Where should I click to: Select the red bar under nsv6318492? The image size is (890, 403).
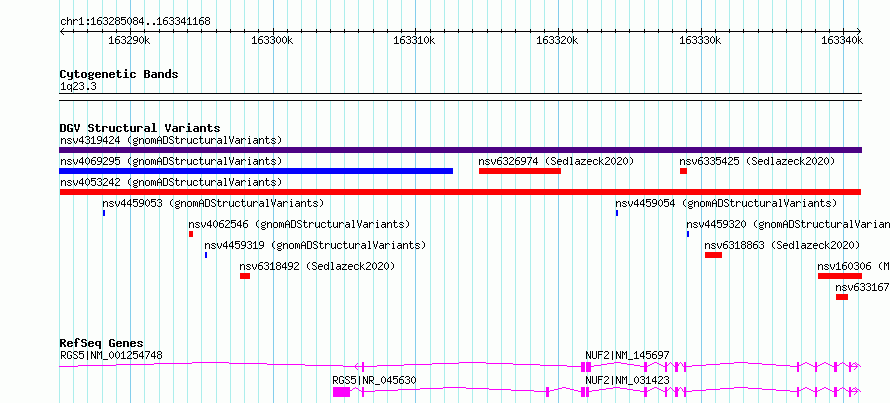click(x=245, y=276)
